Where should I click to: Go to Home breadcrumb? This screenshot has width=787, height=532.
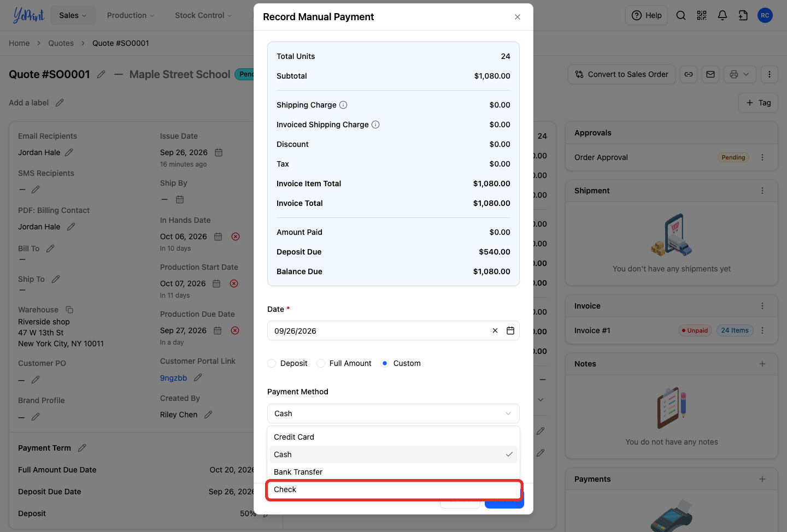click(19, 43)
